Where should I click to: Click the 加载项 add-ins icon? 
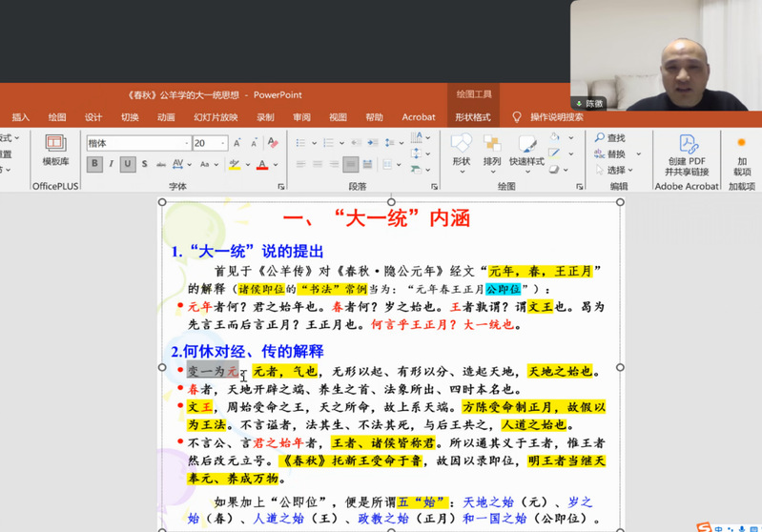tap(741, 153)
